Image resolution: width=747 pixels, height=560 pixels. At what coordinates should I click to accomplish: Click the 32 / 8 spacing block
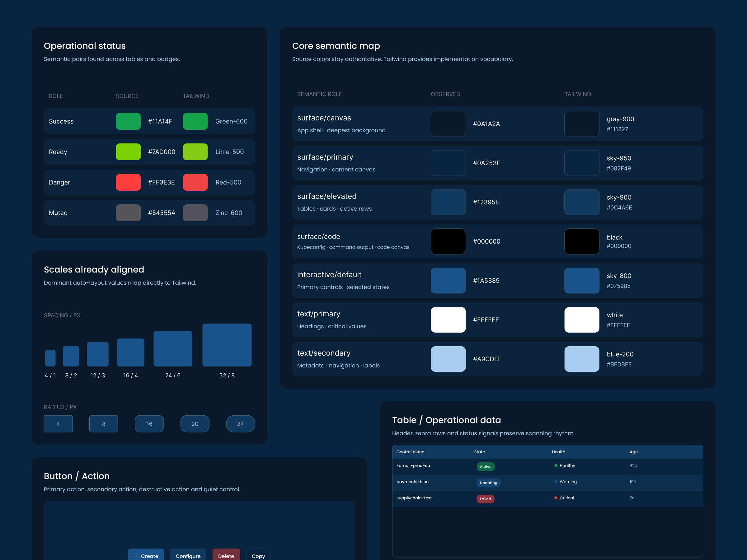pyautogui.click(x=227, y=345)
